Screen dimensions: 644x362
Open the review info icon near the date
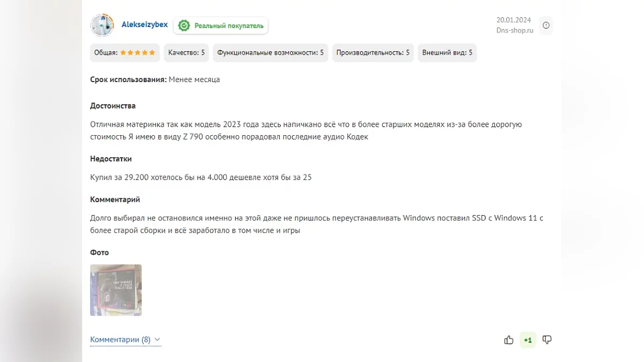point(546,25)
